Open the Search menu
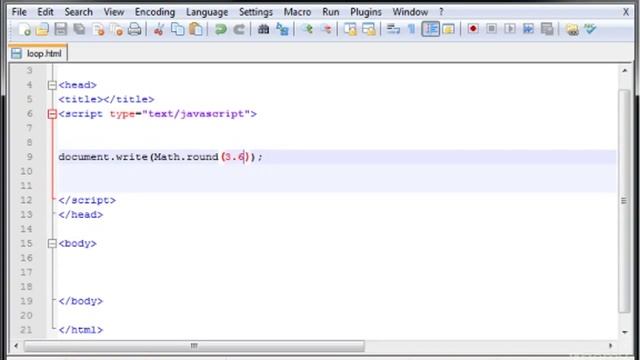This screenshot has width=640, height=360. point(78,12)
